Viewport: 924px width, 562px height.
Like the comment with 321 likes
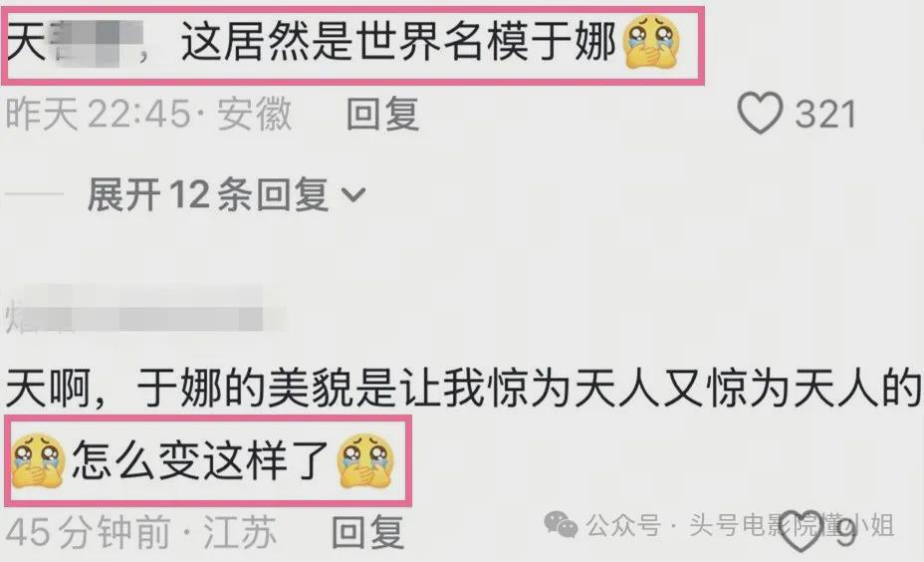pyautogui.click(x=760, y=114)
